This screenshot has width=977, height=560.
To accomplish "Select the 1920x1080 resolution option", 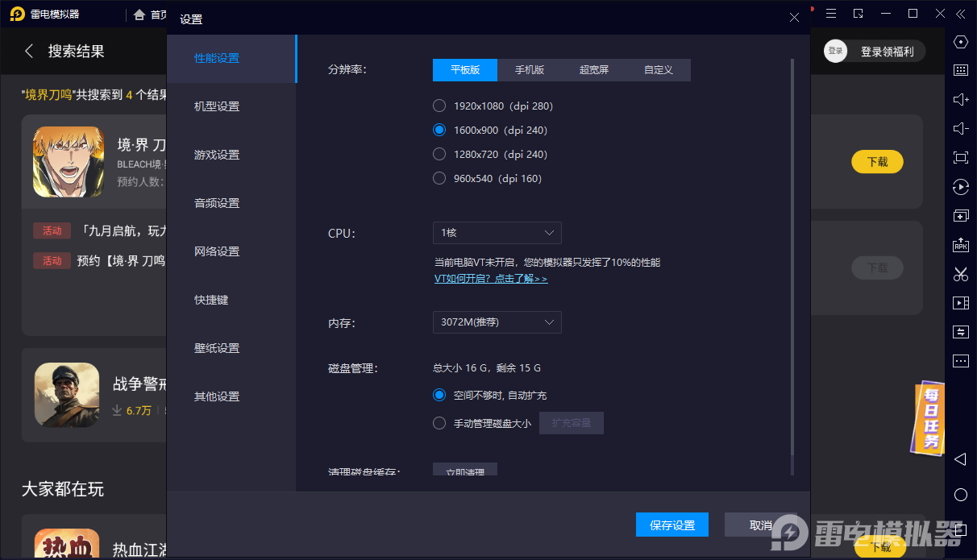I will (x=439, y=106).
